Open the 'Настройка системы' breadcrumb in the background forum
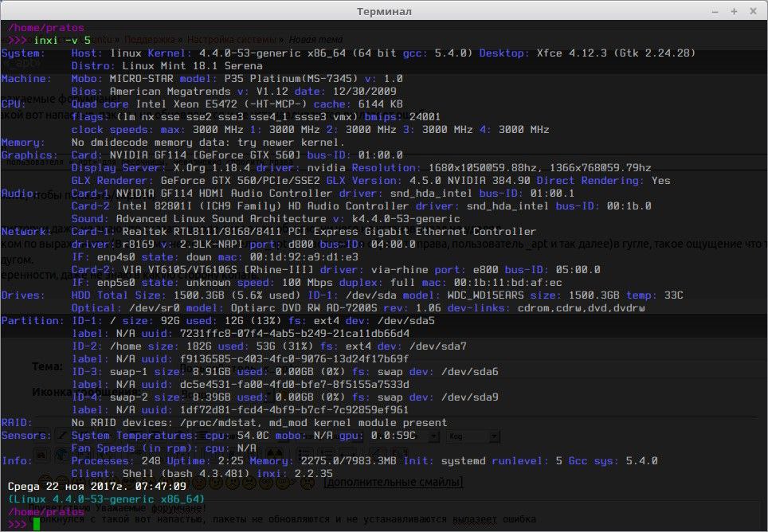 (232, 39)
